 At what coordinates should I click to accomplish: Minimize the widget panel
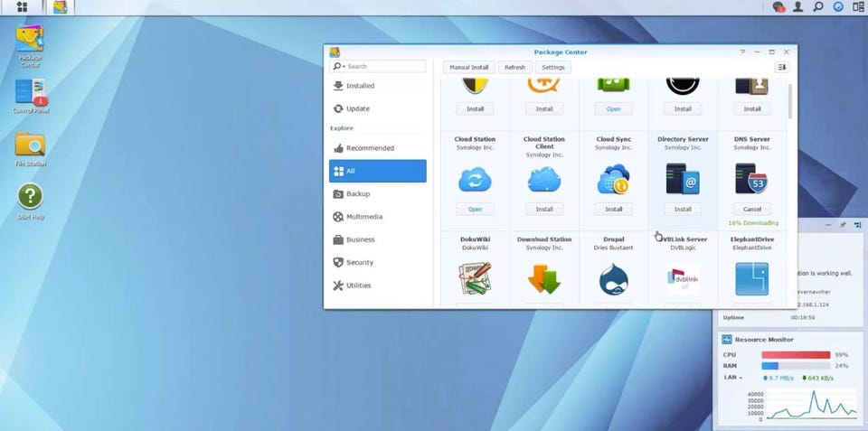pyautogui.click(x=829, y=225)
